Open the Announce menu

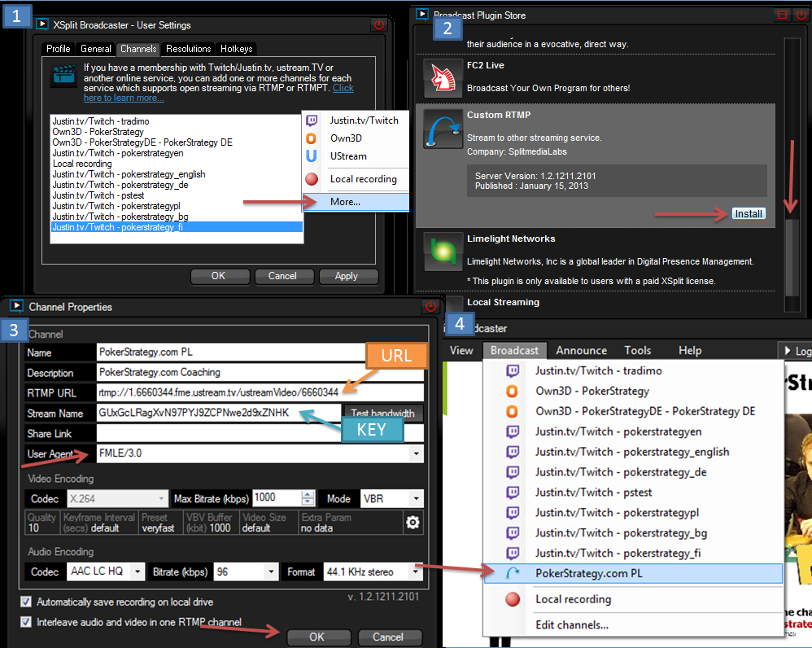581,351
